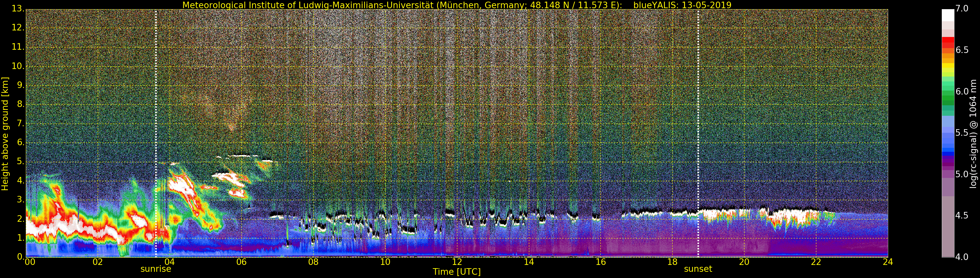Viewport: 980px width, 278px height.
Task: Click the '0.' height axis tick label
Action: coord(21,256)
